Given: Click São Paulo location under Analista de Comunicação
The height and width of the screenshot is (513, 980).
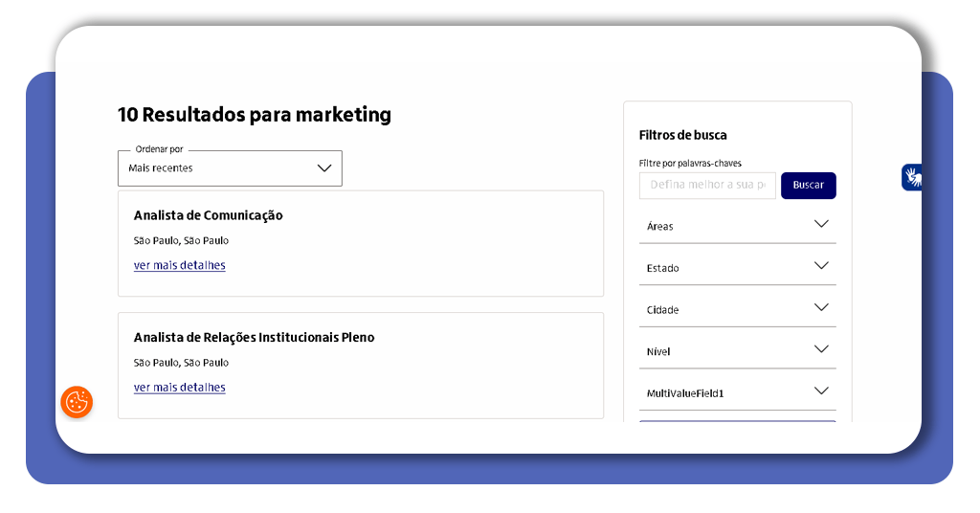Looking at the screenshot, I should point(181,240).
